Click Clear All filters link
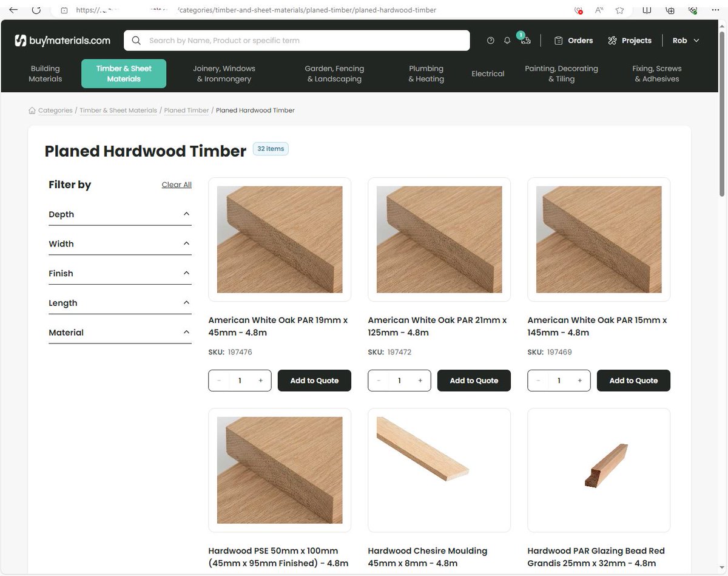The height and width of the screenshot is (576, 728). [177, 185]
